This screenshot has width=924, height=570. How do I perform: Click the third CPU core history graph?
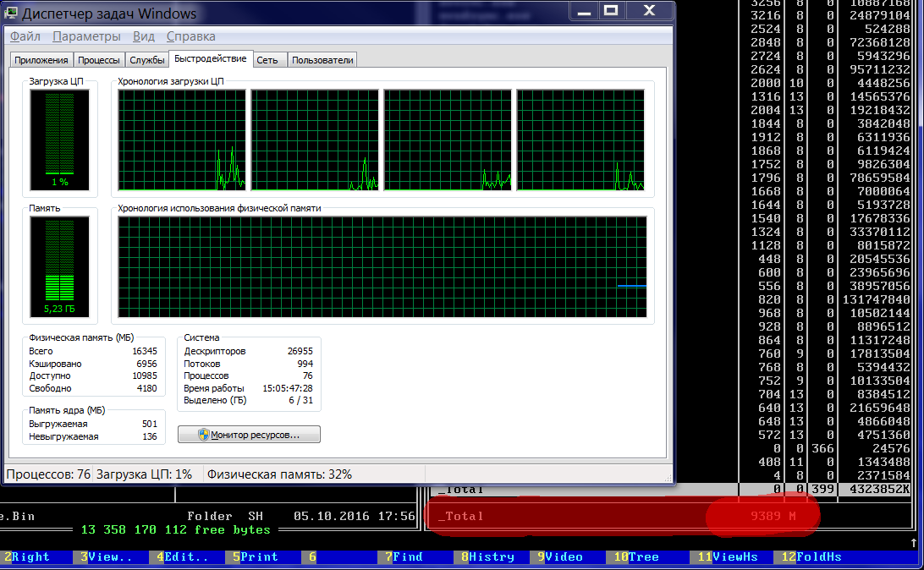pos(448,140)
